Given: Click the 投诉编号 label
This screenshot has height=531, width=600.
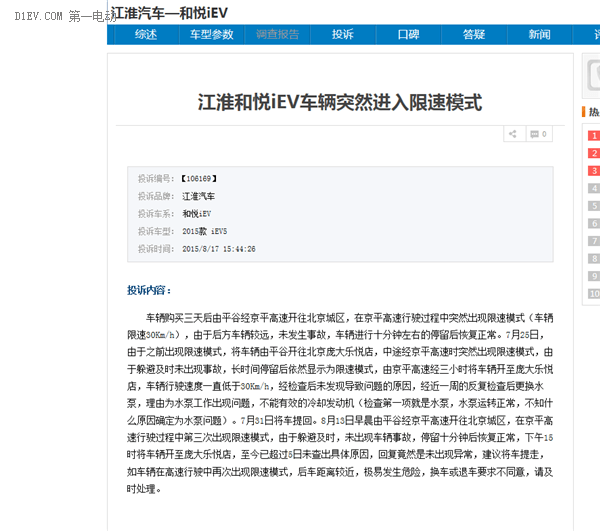Looking at the screenshot, I should pos(156,179).
